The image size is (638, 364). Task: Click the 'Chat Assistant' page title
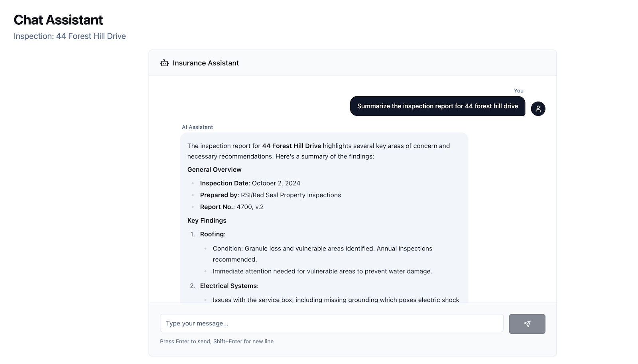point(58,20)
